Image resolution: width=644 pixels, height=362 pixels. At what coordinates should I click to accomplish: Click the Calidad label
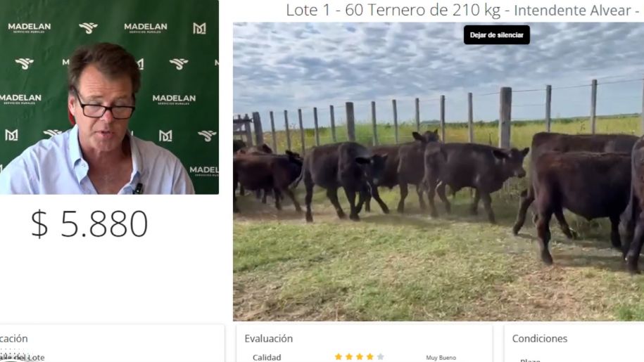tap(267, 358)
